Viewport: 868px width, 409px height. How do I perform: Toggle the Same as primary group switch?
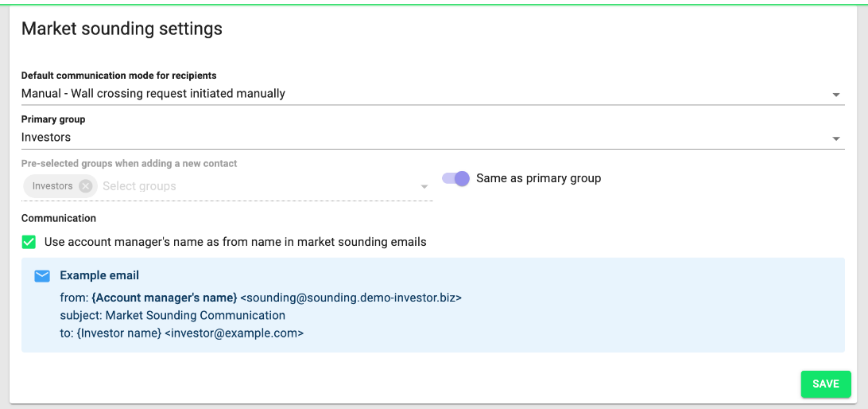tap(455, 178)
